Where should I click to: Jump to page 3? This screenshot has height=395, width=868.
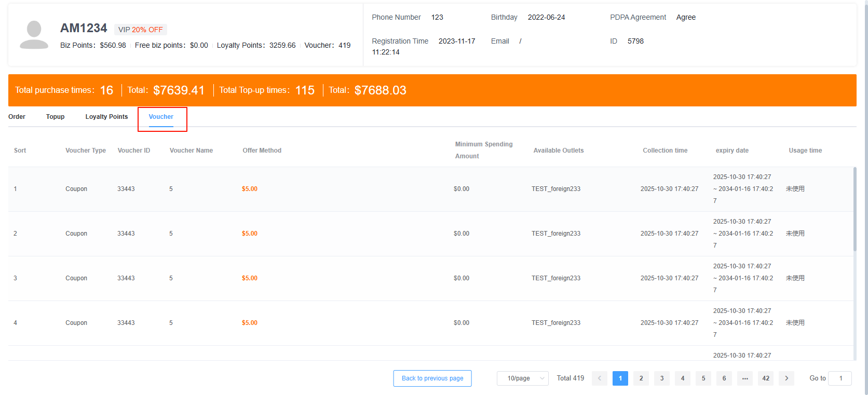pos(662,378)
